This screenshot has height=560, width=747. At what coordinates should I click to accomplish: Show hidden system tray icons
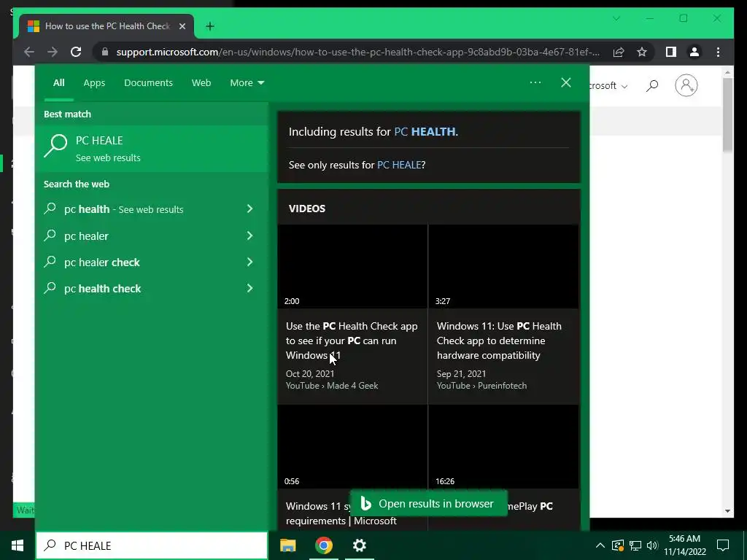click(600, 545)
